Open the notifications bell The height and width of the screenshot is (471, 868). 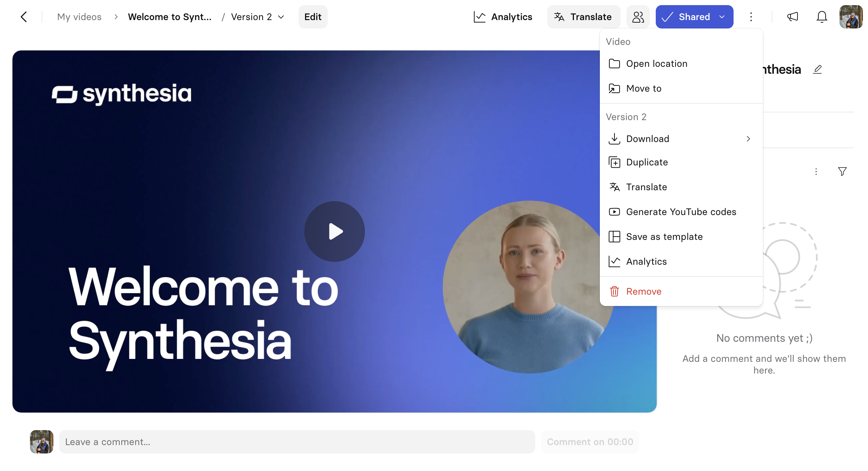click(x=822, y=17)
